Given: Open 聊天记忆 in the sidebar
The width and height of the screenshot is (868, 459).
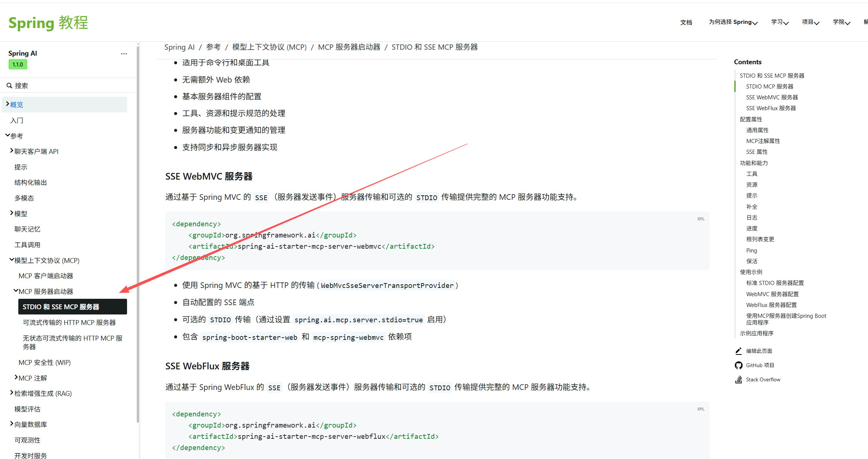Looking at the screenshot, I should (x=27, y=229).
